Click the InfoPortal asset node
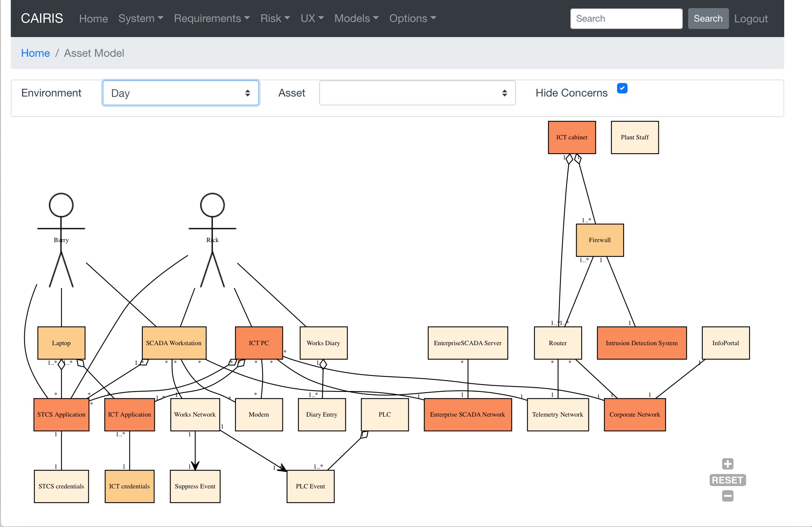The width and height of the screenshot is (812, 527). click(x=726, y=343)
